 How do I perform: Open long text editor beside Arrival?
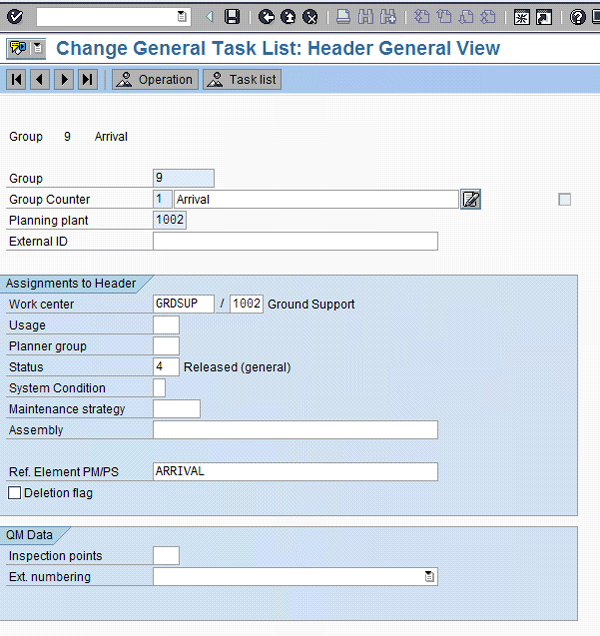click(471, 199)
